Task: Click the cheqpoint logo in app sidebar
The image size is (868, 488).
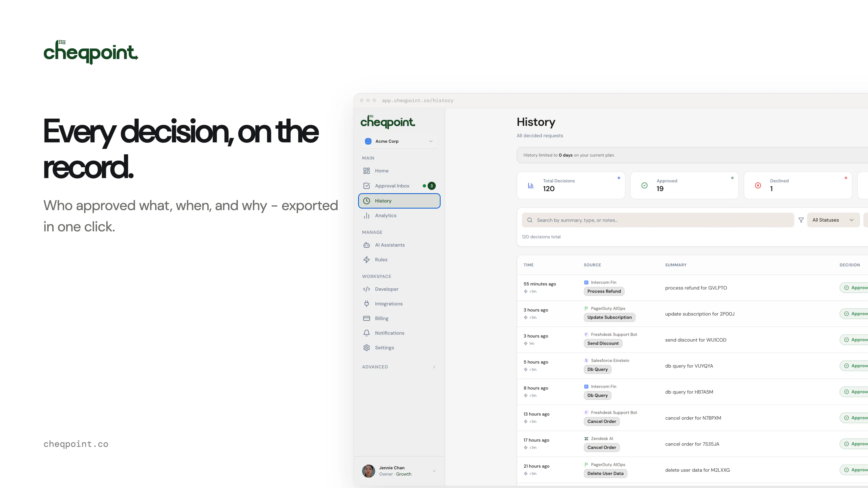Action: coord(388,122)
